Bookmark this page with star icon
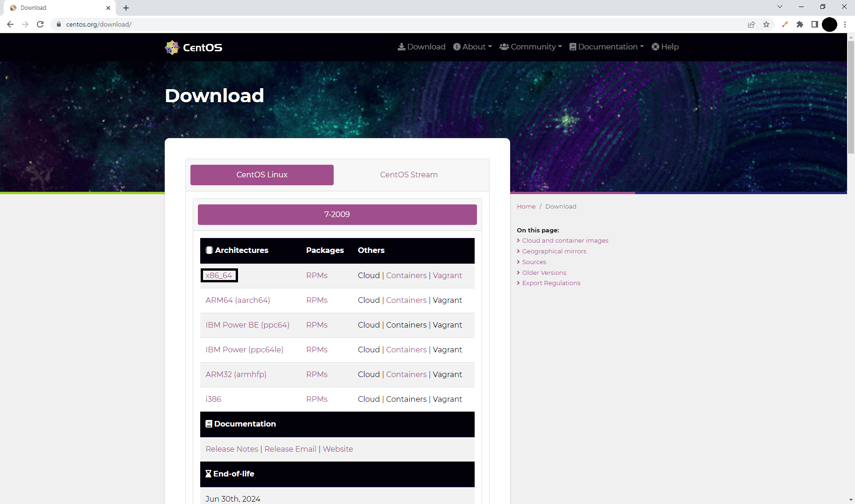The image size is (855, 504). click(766, 24)
